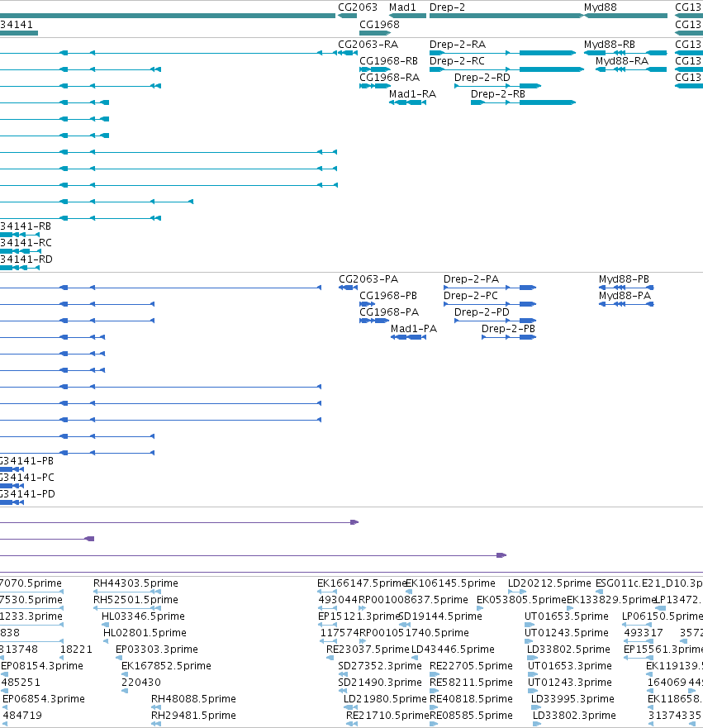703x728 pixels.
Task: Click the Myd88-RA transcript label
Action: (622, 61)
